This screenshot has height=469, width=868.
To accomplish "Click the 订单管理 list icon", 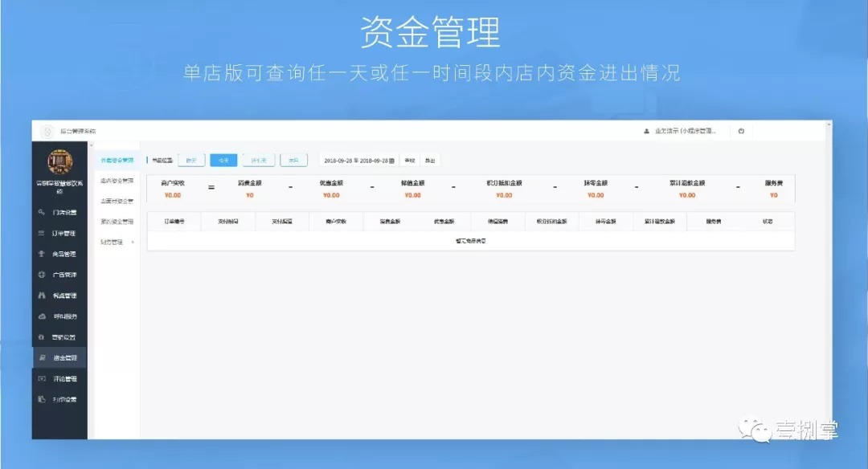I will coord(42,234).
